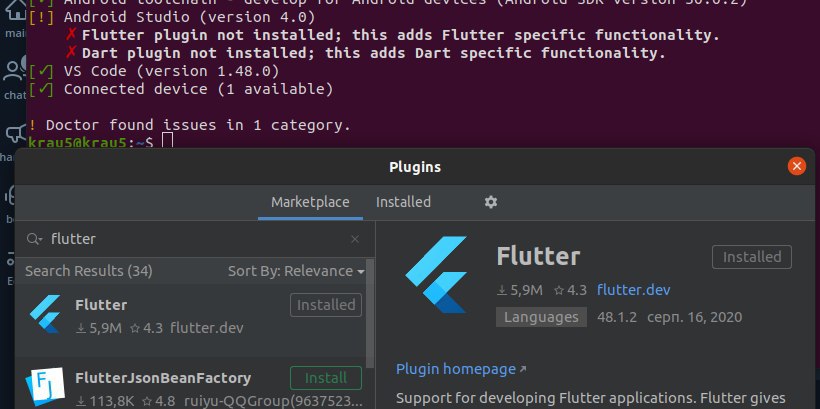This screenshot has height=409, width=820.
Task: Click the Plugins dialog title bar
Action: pos(415,167)
